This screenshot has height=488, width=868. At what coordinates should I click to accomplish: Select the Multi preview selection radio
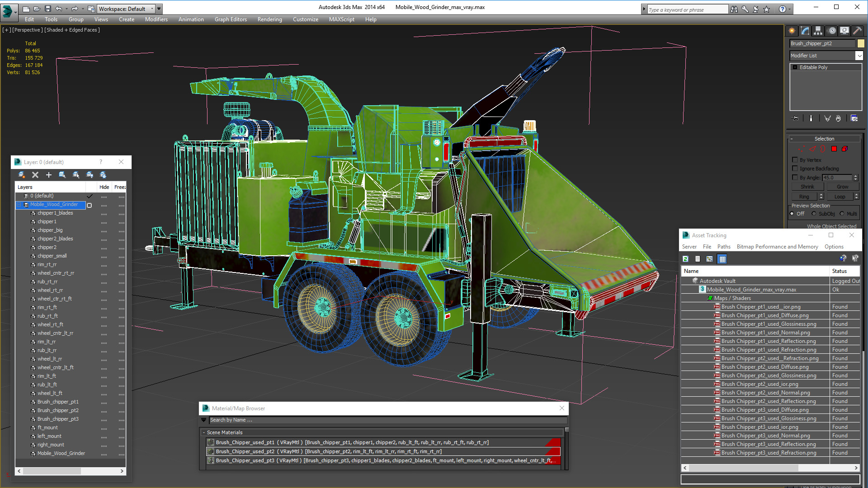[842, 214]
